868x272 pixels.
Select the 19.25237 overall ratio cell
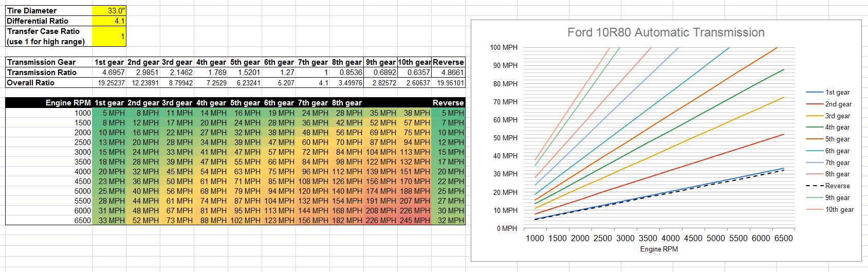click(109, 83)
